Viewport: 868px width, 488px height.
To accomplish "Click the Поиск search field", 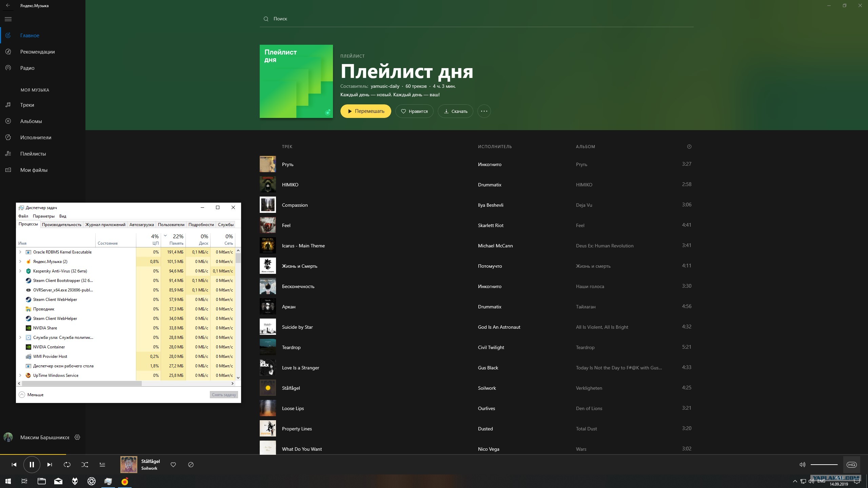I will tap(476, 19).
